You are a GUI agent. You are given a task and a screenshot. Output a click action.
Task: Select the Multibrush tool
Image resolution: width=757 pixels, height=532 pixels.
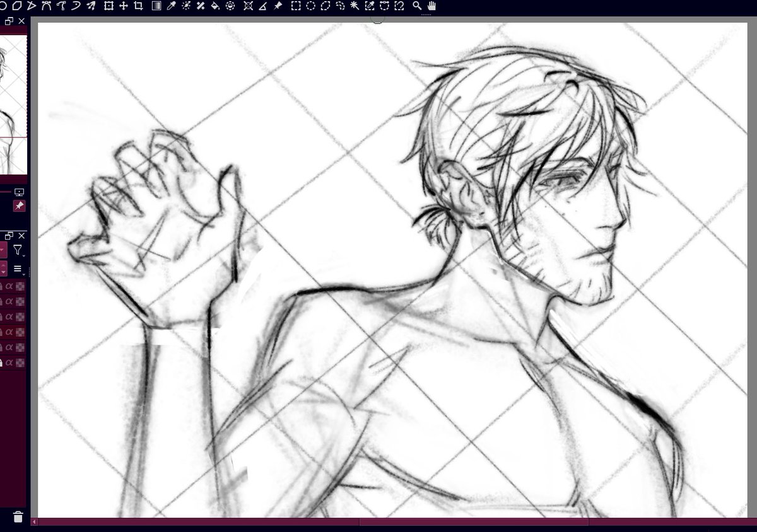91,6
